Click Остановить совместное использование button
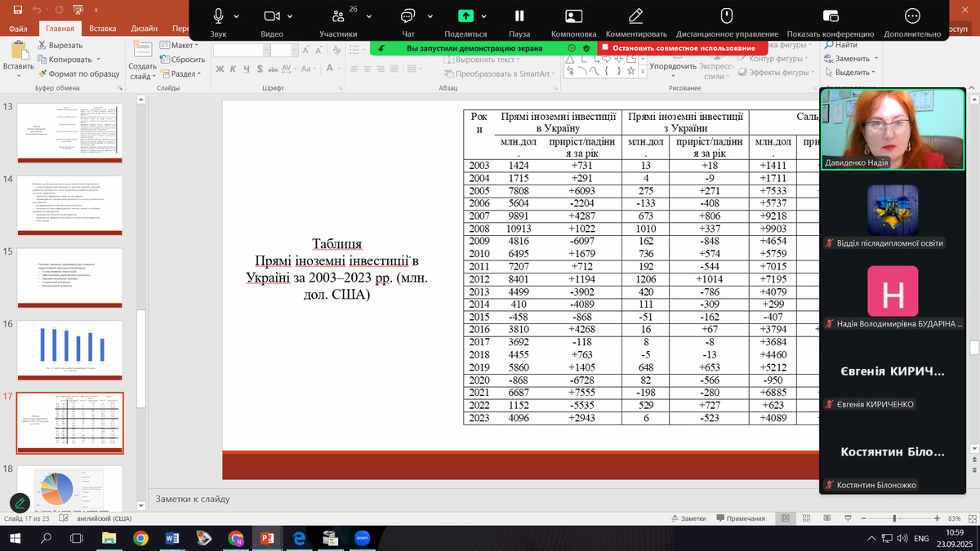Image resolution: width=980 pixels, height=551 pixels. click(x=681, y=47)
